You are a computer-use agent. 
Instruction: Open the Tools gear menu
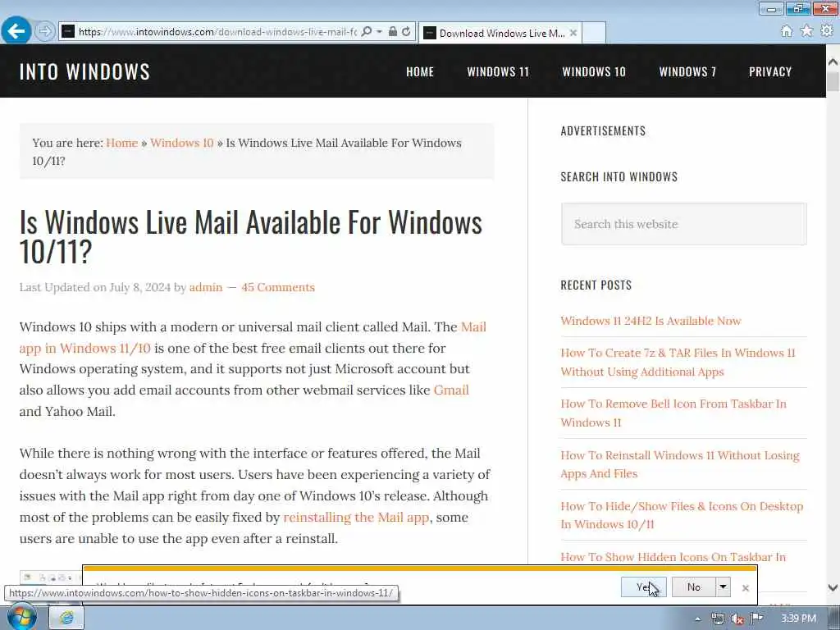pyautogui.click(x=827, y=31)
